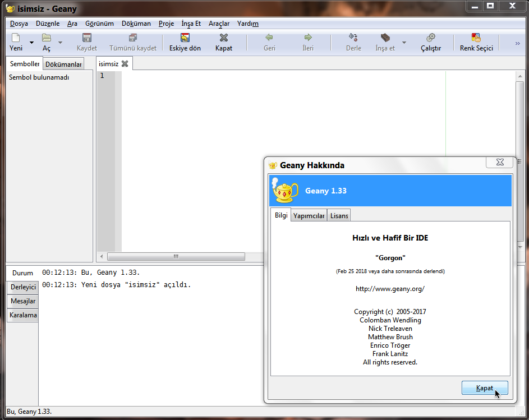The width and height of the screenshot is (529, 420).
Task: Open the Görünüm menu
Action: (99, 24)
